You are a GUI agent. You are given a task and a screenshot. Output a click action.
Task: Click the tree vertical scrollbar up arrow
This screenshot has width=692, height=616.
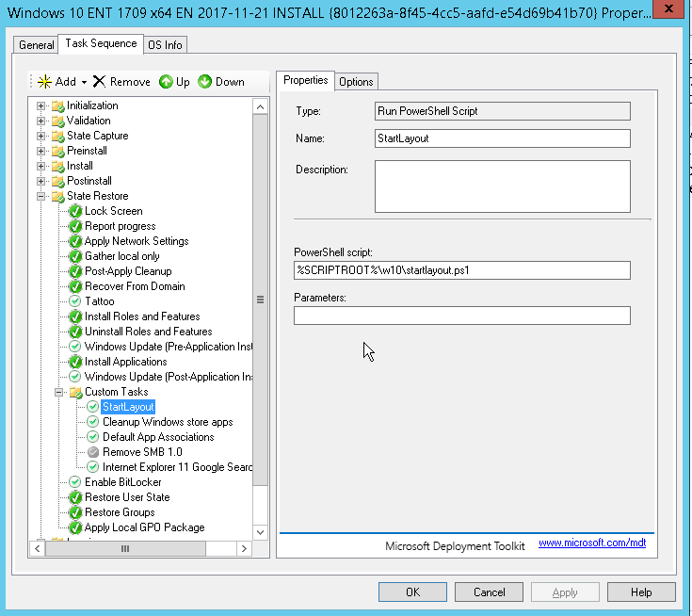[x=261, y=106]
